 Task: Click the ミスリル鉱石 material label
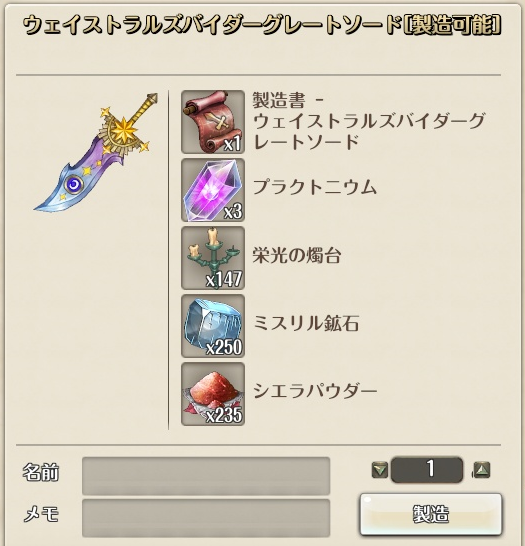tap(306, 323)
